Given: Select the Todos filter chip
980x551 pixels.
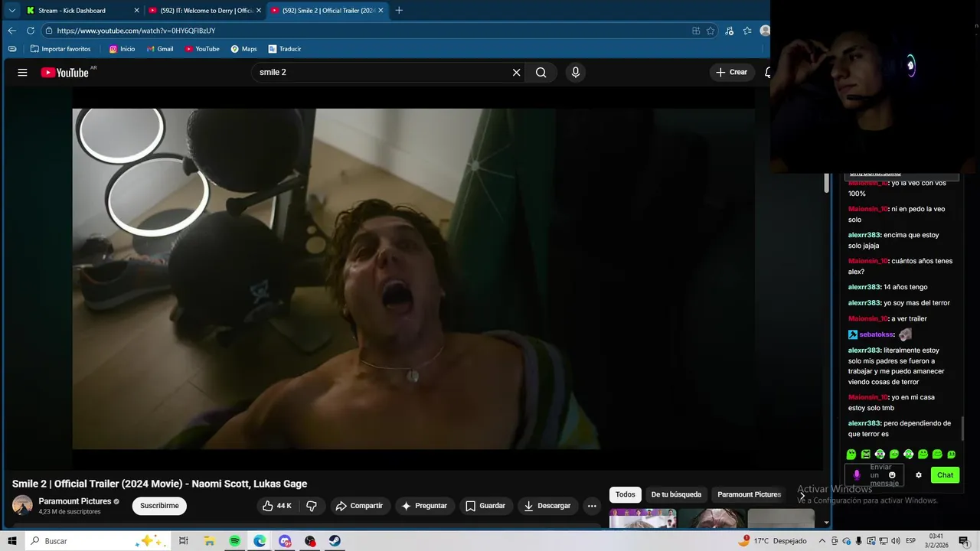Looking at the screenshot, I should click(626, 494).
